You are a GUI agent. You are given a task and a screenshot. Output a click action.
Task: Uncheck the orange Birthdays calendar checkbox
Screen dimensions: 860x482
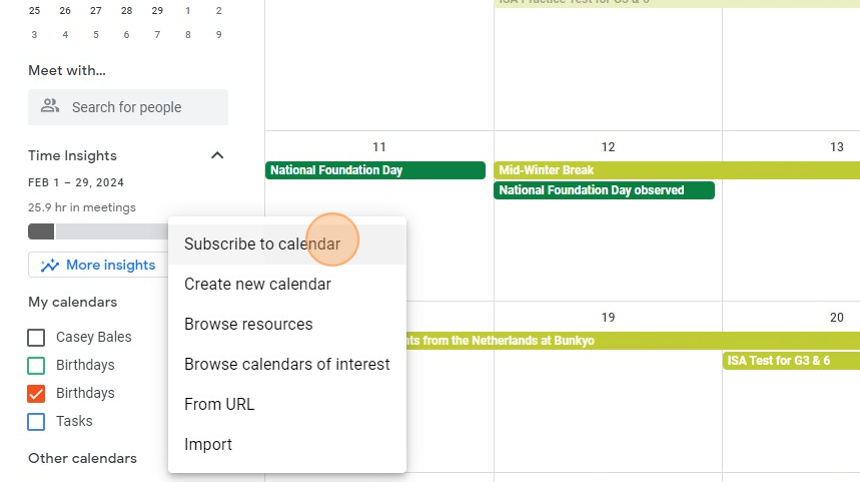tap(36, 393)
